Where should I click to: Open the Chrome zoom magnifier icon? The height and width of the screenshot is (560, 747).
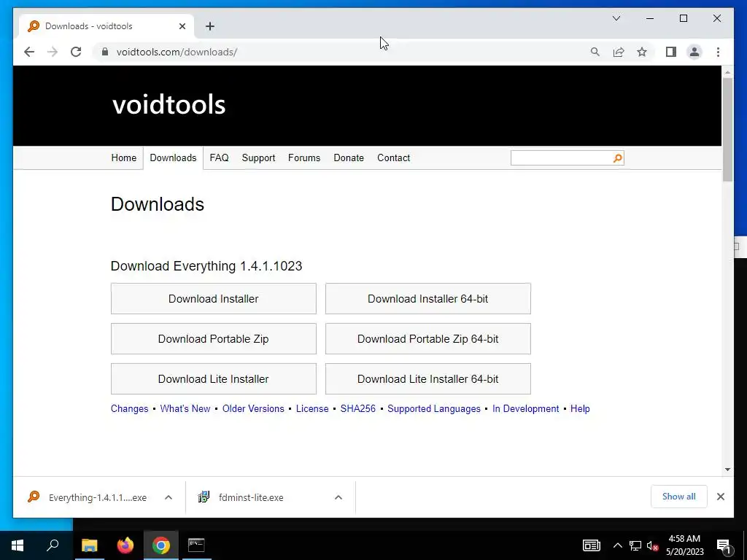click(x=595, y=52)
